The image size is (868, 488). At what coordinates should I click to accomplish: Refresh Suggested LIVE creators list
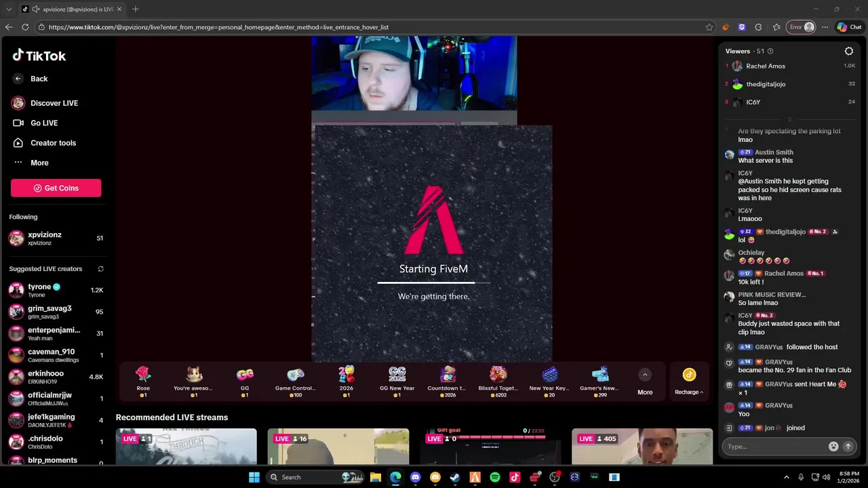tap(100, 269)
